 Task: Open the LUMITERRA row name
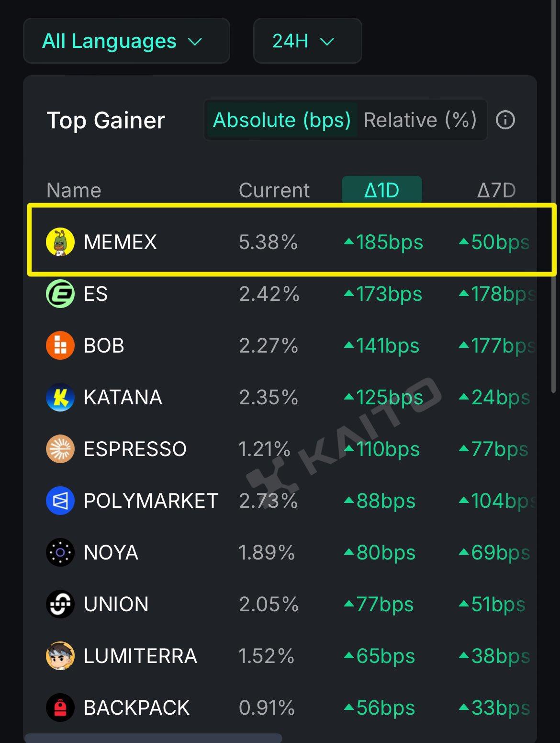click(x=140, y=656)
